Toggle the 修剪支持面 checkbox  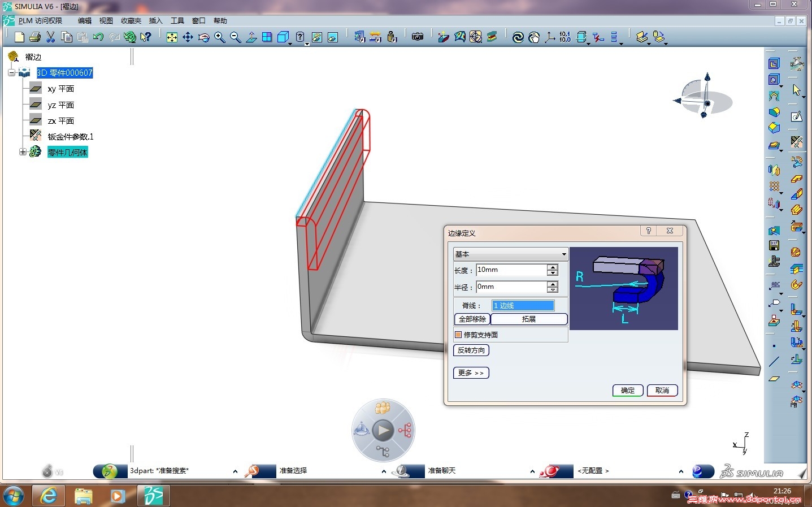(x=458, y=335)
